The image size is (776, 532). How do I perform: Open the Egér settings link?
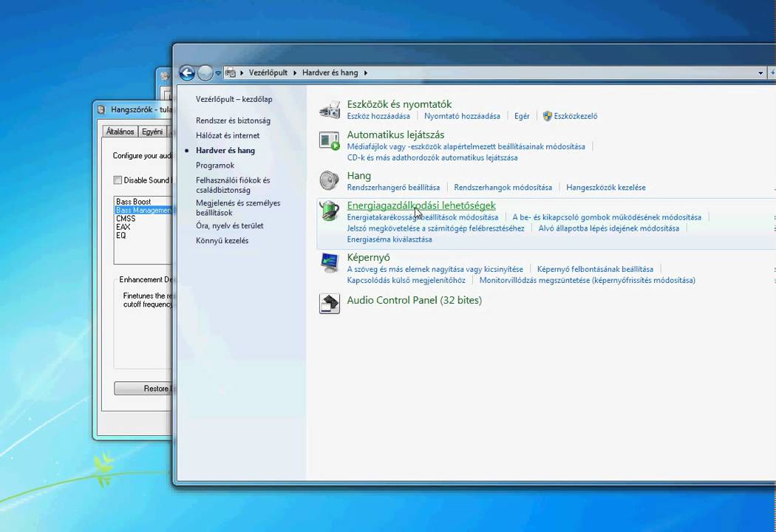pos(522,116)
